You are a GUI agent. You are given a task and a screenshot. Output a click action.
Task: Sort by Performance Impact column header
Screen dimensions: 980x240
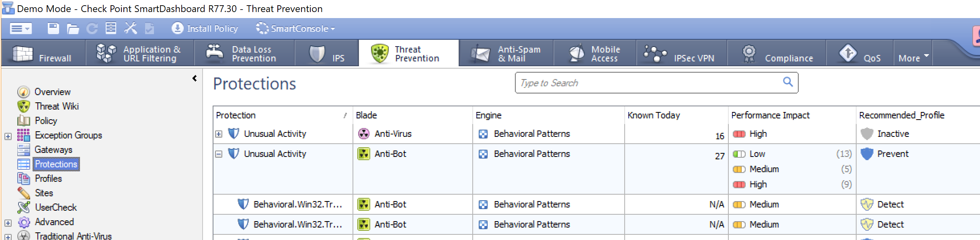(792, 115)
